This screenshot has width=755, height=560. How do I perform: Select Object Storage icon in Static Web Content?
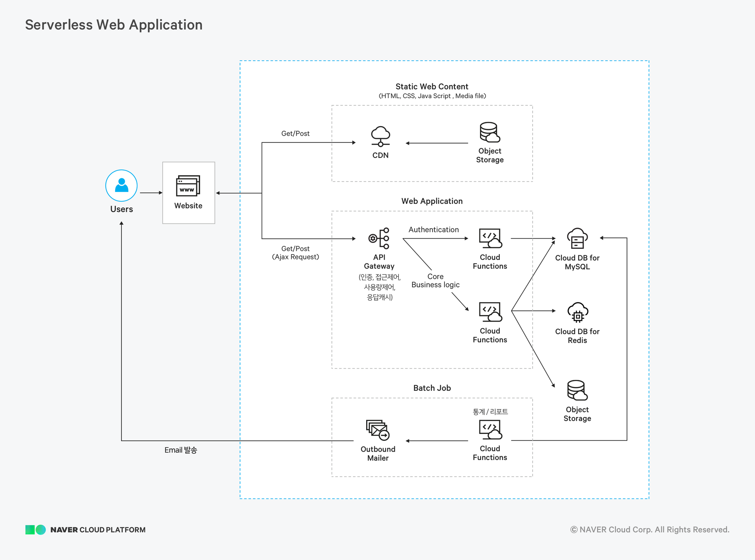tap(490, 133)
